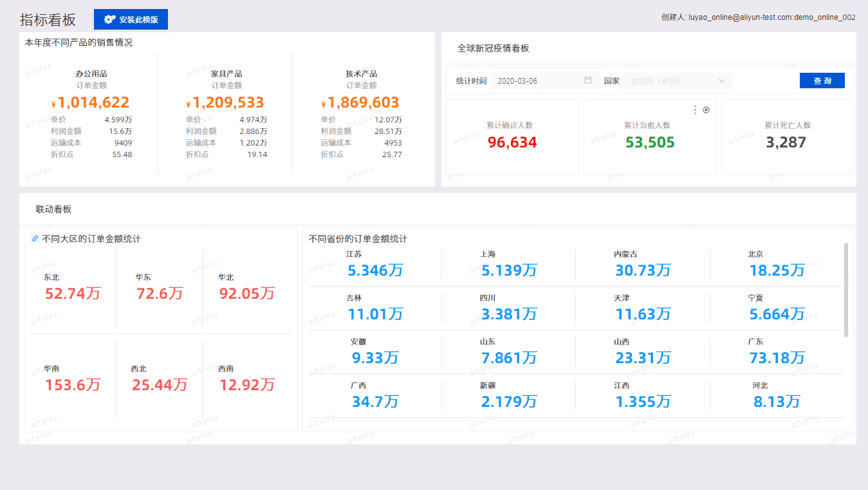Click the 内蒙古 value 30.73万
Viewport: 868px width, 490px height.
[643, 270]
